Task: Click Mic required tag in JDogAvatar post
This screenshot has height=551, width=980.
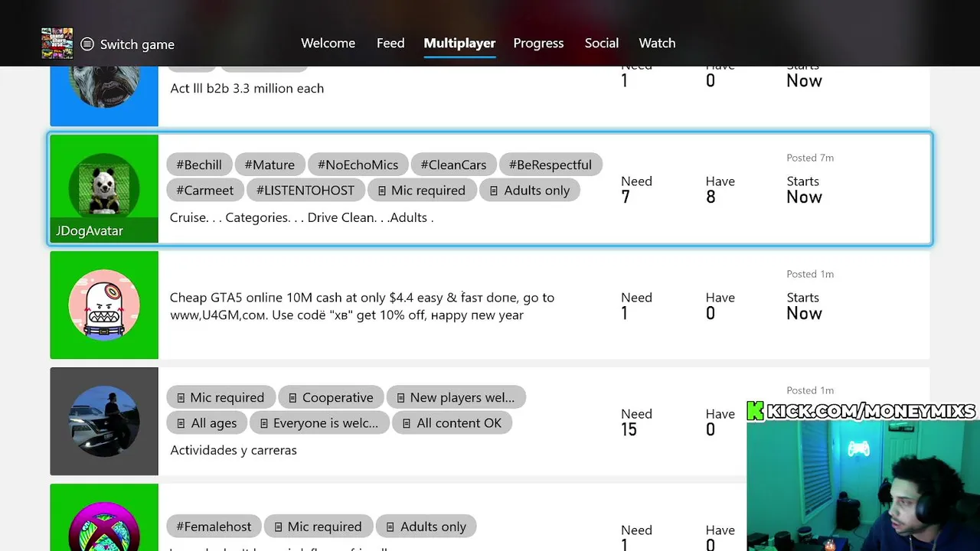Action: (x=422, y=190)
